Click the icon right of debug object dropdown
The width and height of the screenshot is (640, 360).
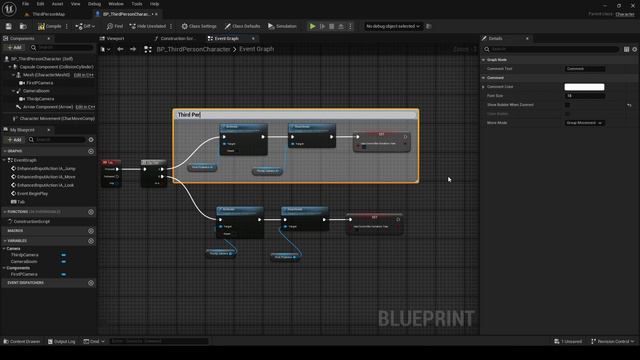coord(429,26)
